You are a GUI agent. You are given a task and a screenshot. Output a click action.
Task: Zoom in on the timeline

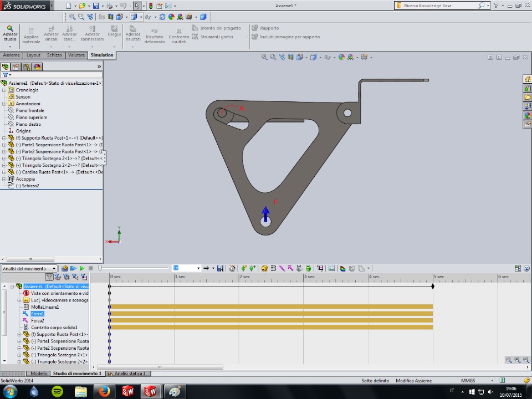tap(517, 360)
